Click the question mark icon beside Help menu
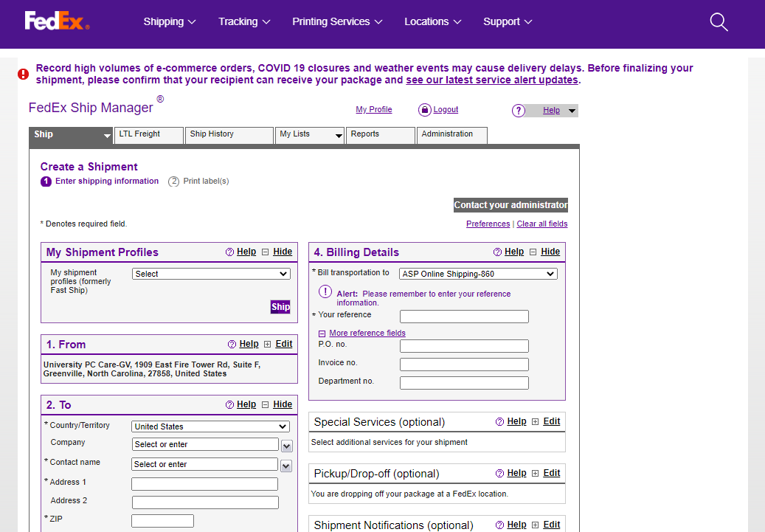The image size is (765, 532). point(519,111)
